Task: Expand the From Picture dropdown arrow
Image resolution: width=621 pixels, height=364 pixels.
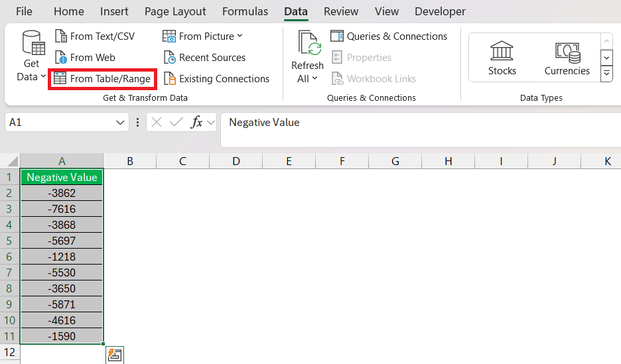Action: click(240, 36)
